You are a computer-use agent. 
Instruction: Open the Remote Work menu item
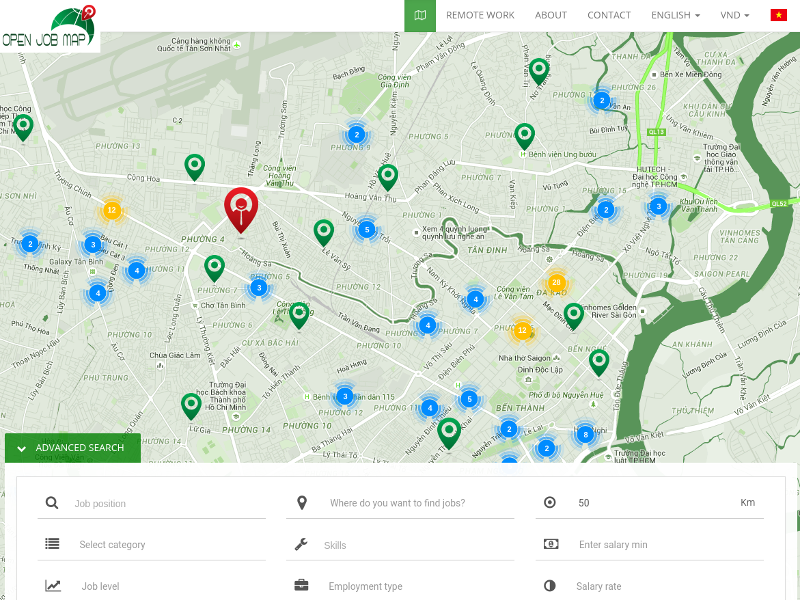(481, 15)
